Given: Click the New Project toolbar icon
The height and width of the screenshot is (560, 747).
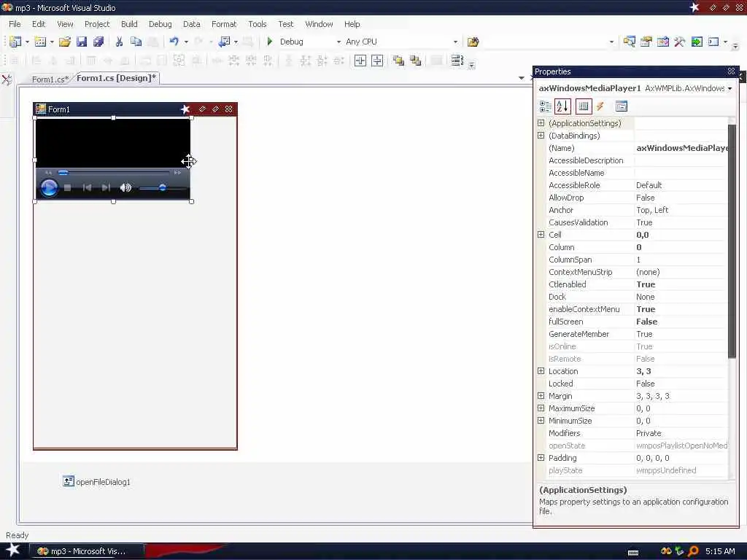Looking at the screenshot, I should [x=15, y=42].
